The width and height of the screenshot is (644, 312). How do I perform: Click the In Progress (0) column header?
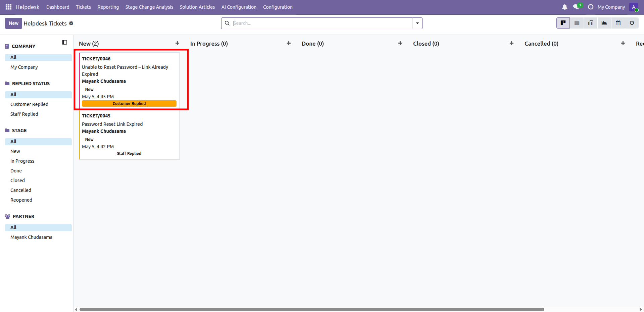[x=209, y=44]
